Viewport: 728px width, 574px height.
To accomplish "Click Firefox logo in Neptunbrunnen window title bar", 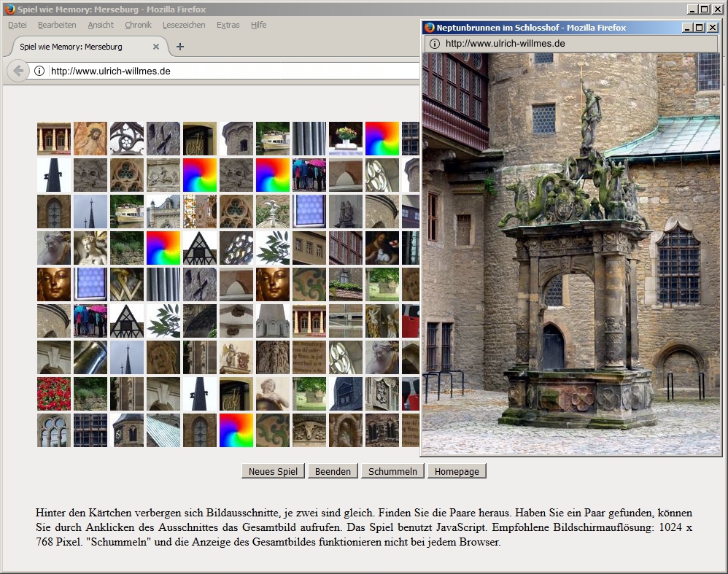I will (429, 28).
